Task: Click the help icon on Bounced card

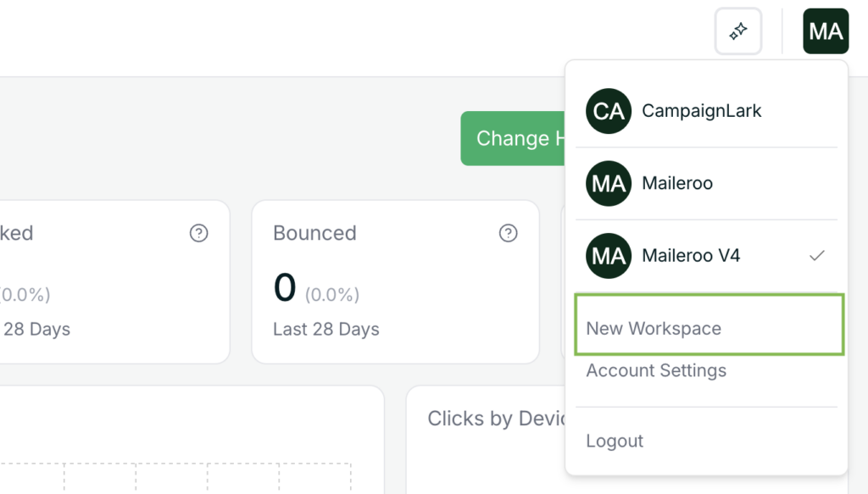Action: (x=508, y=233)
